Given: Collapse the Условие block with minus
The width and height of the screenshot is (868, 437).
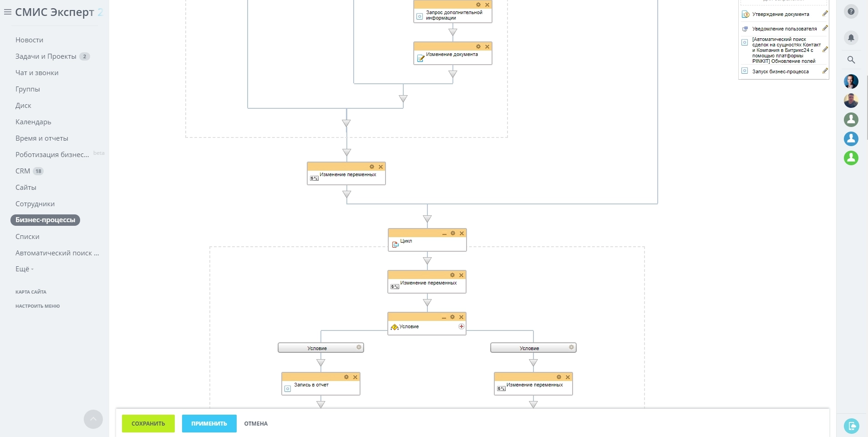Looking at the screenshot, I should [444, 317].
